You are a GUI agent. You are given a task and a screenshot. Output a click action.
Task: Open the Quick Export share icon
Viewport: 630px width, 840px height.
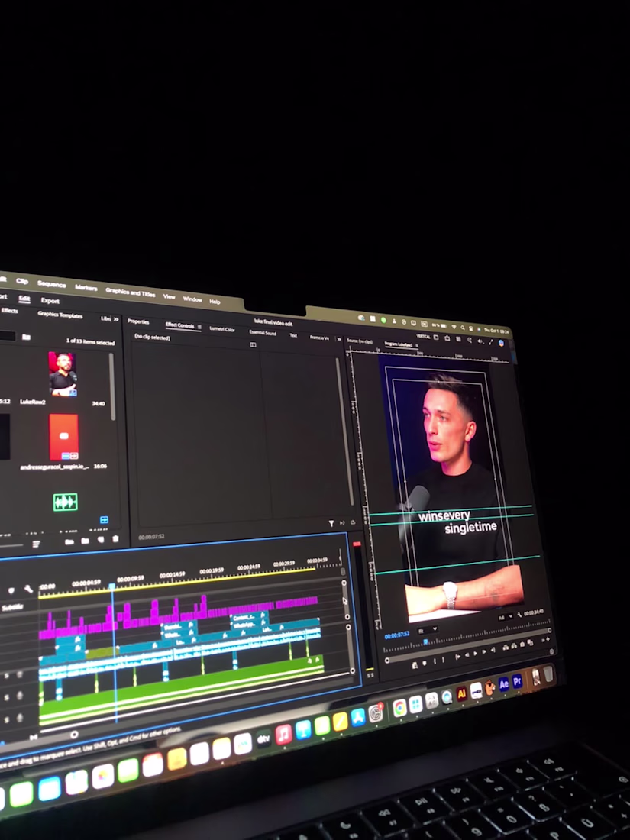[447, 338]
